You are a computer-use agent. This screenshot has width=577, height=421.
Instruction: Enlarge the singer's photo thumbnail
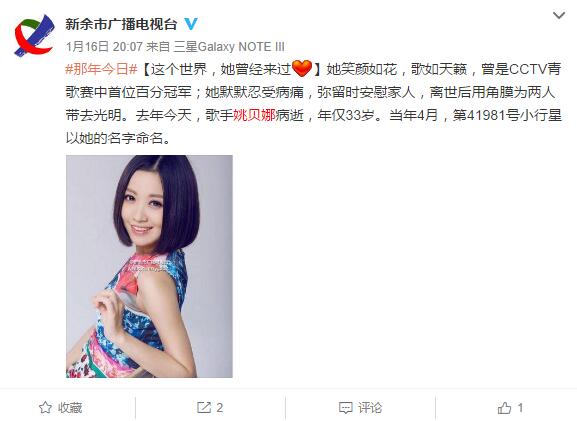[x=149, y=266]
